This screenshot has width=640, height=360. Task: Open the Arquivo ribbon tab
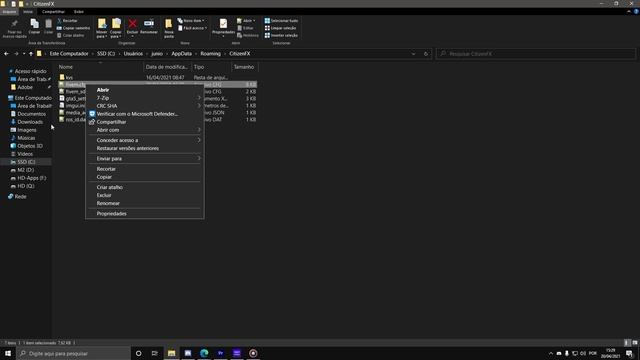(x=9, y=11)
